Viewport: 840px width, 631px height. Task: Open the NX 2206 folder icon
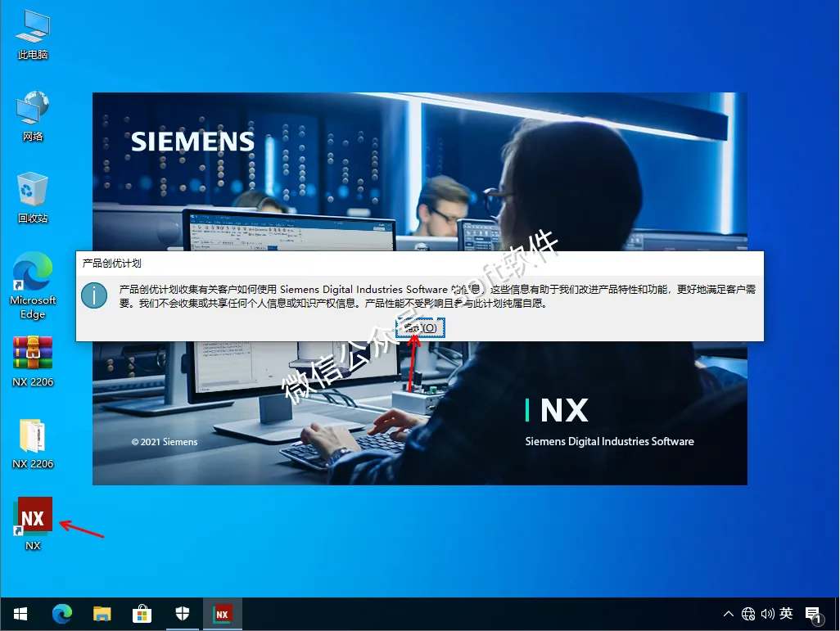pos(33,443)
